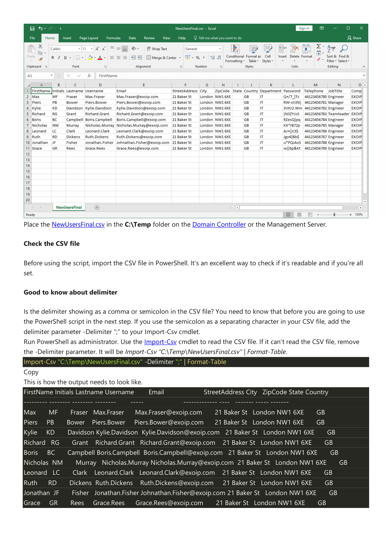
Task: Click the Sort & Filter icon
Action: [x=331, y=49]
